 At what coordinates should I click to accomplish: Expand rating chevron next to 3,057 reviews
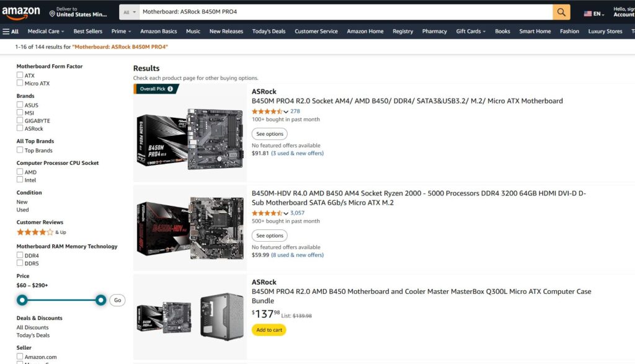coord(286,213)
